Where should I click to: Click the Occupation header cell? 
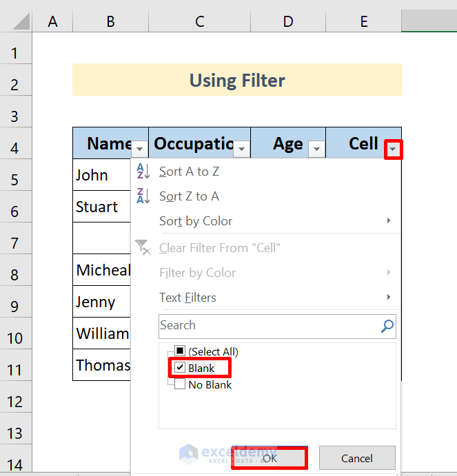200,143
